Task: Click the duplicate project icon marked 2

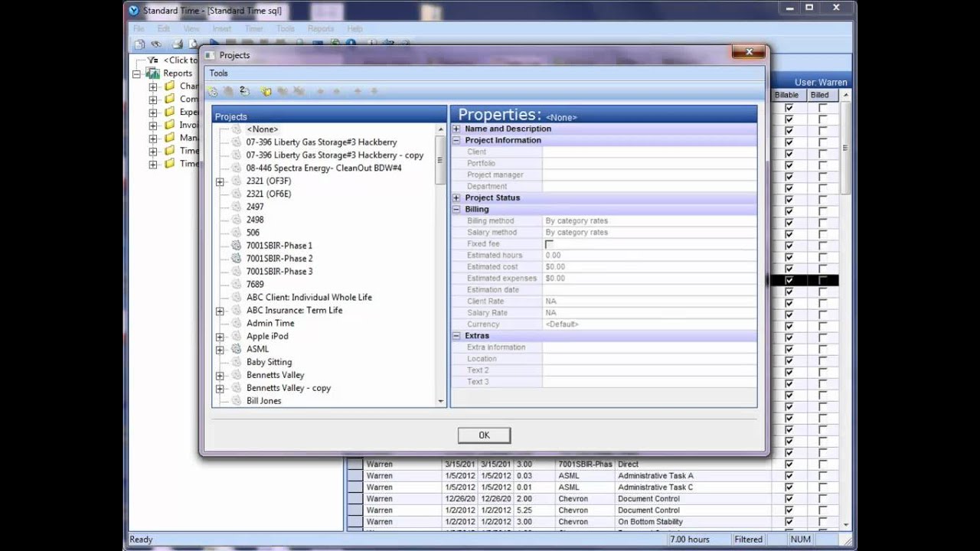Action: [x=244, y=91]
